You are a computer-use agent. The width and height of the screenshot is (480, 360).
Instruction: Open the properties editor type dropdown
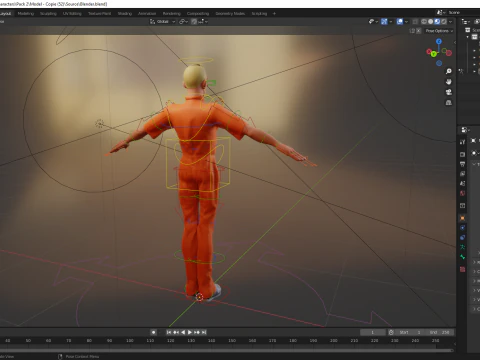pos(465,130)
